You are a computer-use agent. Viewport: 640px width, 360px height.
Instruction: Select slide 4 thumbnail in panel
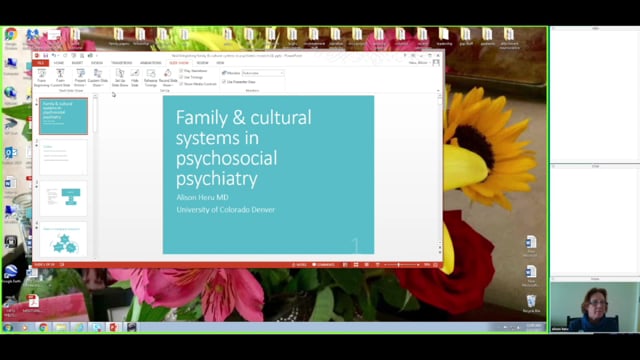pyautogui.click(x=63, y=240)
